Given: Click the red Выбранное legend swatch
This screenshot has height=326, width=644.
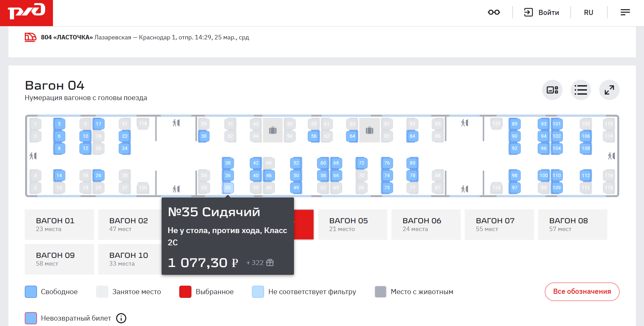Looking at the screenshot, I should click(185, 292).
